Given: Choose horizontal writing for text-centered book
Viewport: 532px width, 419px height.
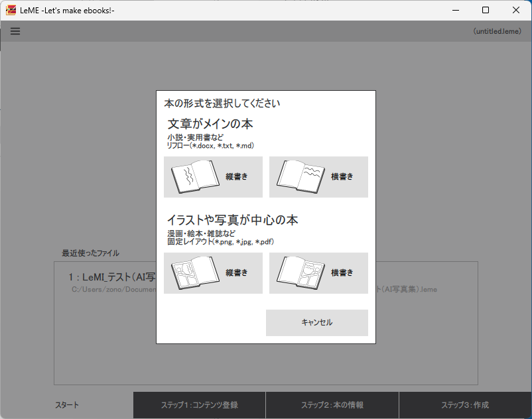Looking at the screenshot, I should pos(318,177).
